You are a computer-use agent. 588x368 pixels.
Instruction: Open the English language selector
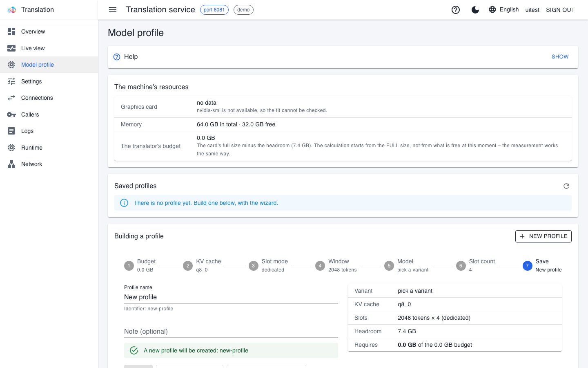coord(504,9)
